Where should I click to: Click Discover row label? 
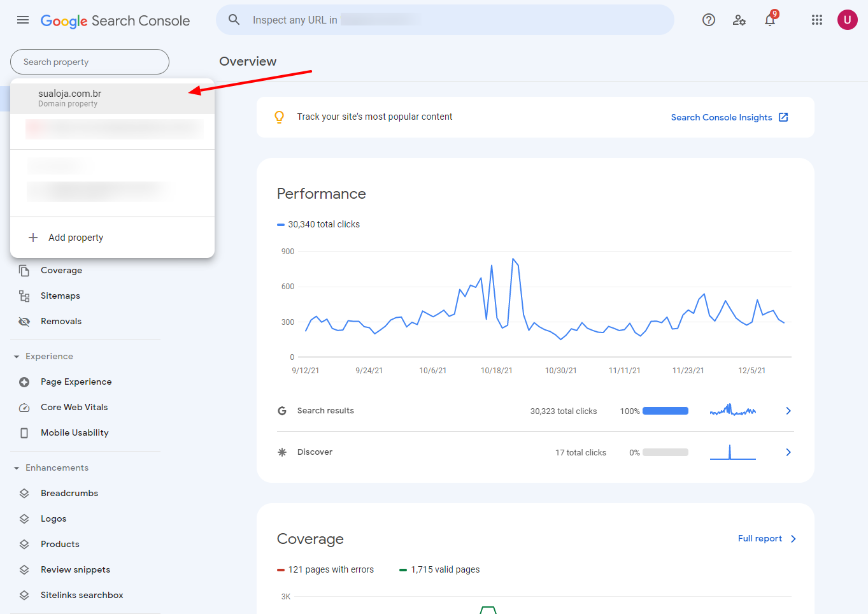(x=315, y=452)
